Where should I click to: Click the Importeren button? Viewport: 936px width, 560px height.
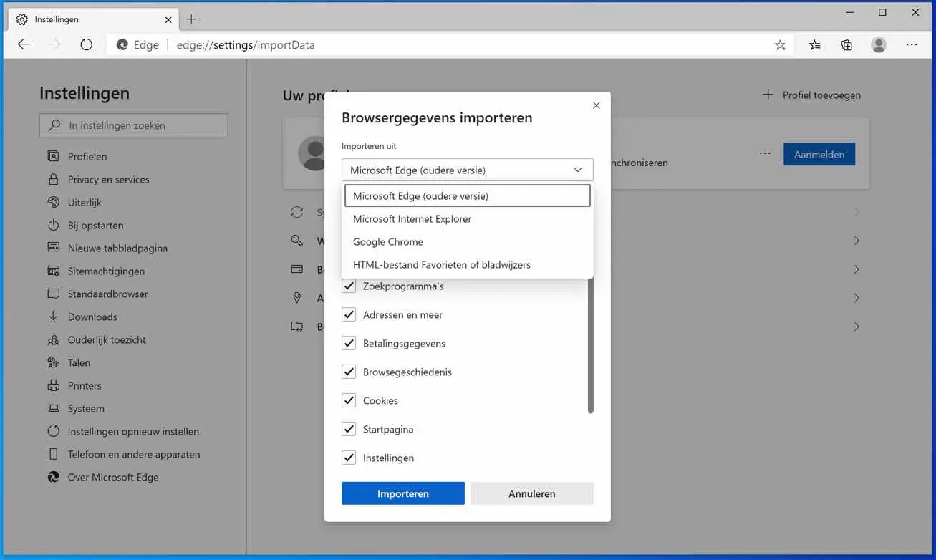pyautogui.click(x=403, y=493)
